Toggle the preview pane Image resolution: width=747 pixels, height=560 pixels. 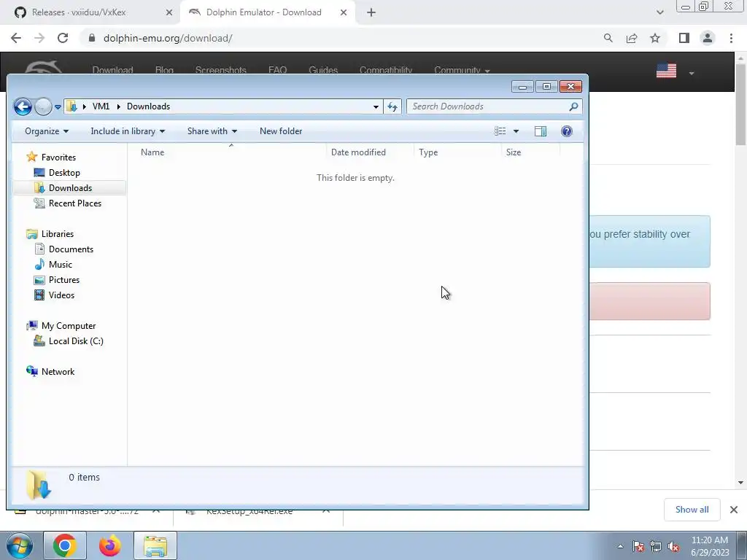[x=541, y=131]
